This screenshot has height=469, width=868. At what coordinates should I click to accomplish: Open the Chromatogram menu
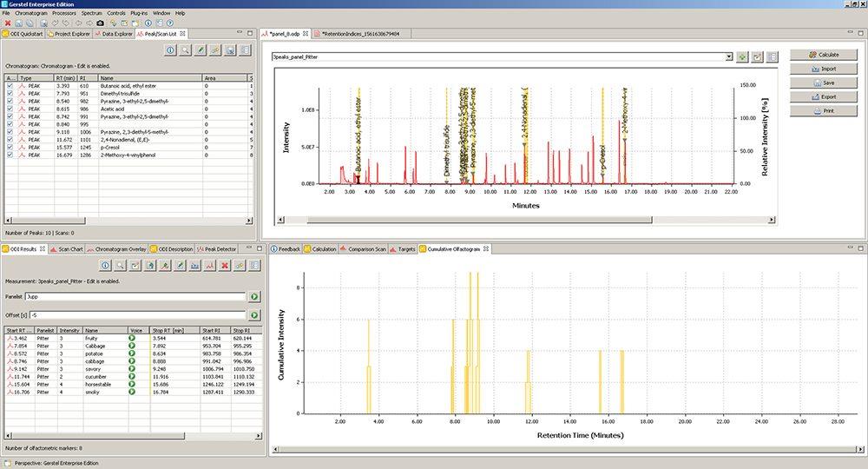30,13
